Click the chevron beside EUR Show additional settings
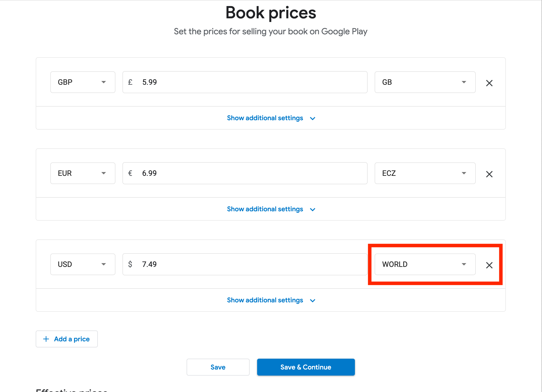 point(312,209)
